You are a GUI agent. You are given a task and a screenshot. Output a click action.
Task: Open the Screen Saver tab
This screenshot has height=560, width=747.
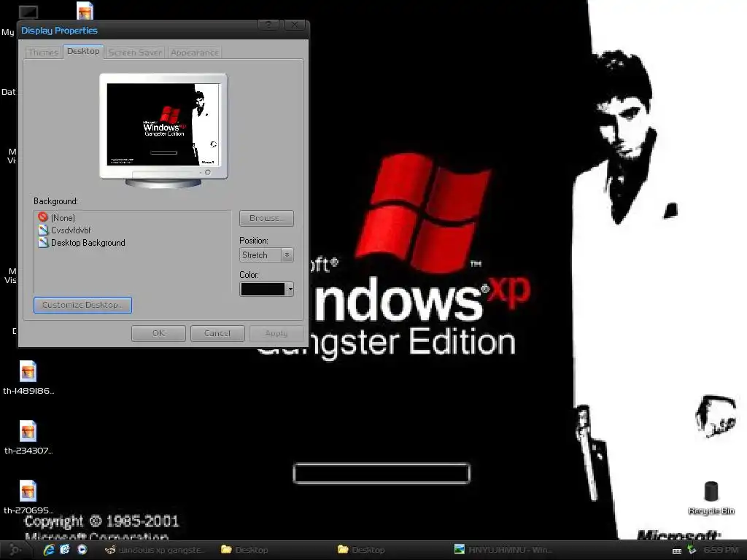(x=135, y=52)
